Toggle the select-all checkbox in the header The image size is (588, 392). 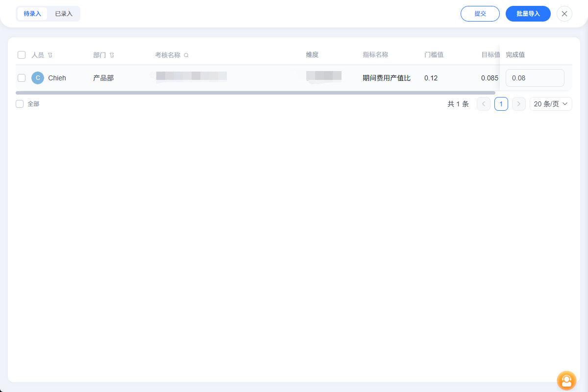click(22, 55)
